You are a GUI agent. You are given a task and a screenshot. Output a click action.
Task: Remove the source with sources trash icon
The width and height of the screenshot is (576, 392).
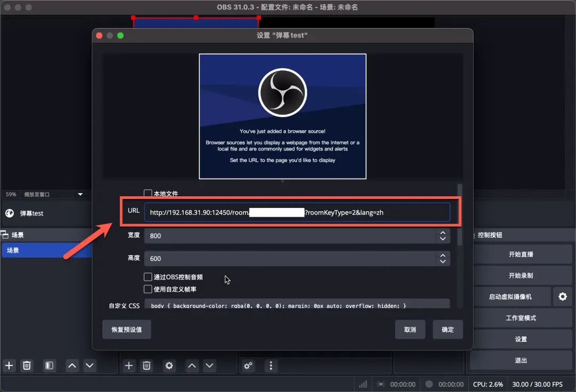tap(147, 365)
